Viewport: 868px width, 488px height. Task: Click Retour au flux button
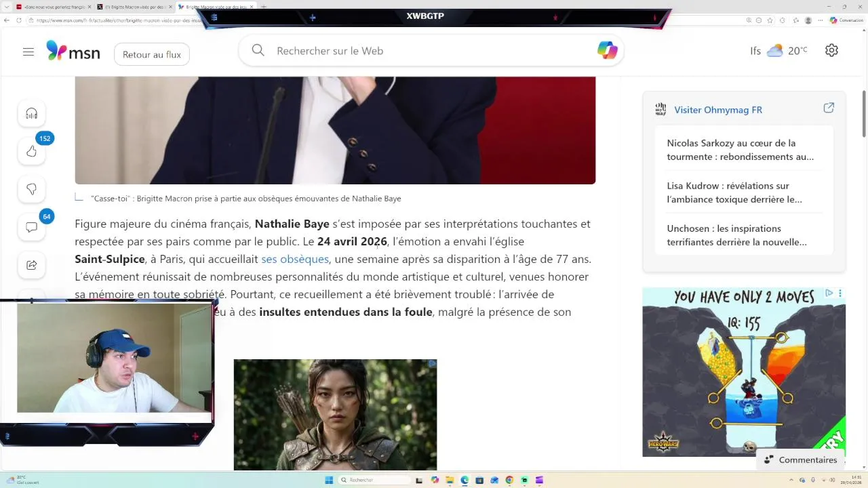(152, 54)
